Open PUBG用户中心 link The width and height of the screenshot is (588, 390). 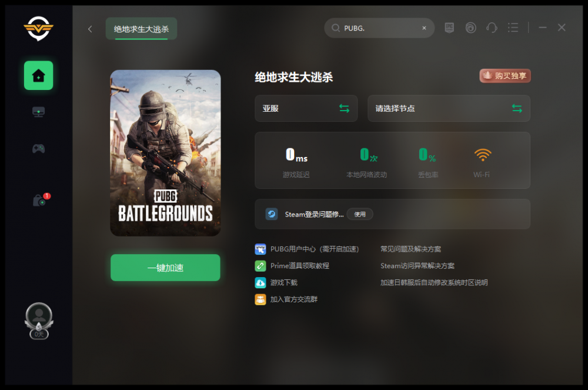315,249
